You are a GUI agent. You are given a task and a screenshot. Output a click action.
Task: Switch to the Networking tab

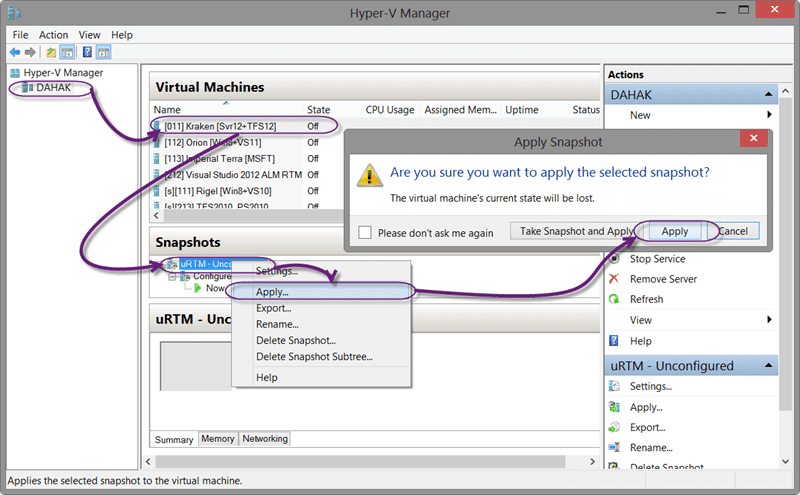(265, 439)
